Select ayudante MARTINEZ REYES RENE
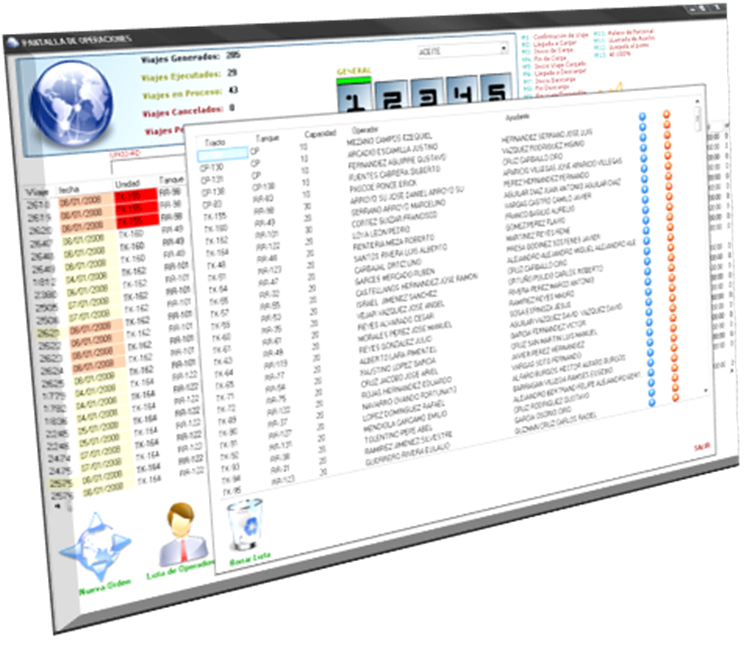 coord(538,235)
